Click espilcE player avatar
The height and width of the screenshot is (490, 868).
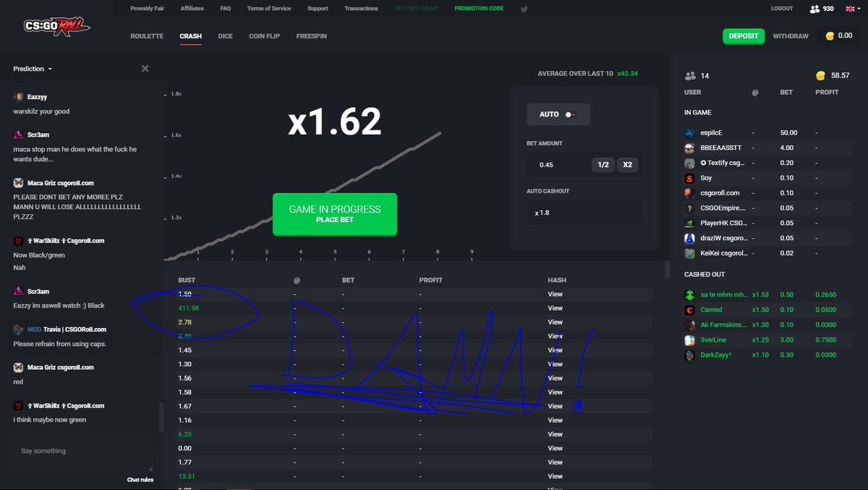[689, 133]
